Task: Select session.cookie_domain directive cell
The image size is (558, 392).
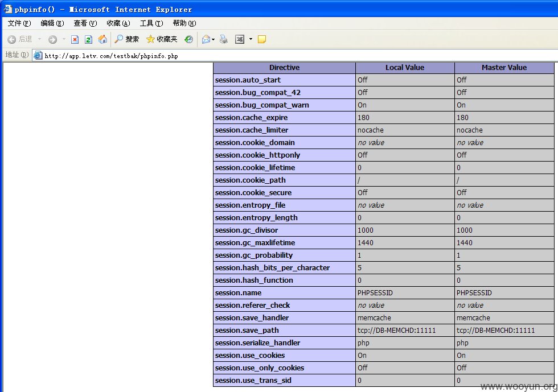Action: tap(284, 143)
